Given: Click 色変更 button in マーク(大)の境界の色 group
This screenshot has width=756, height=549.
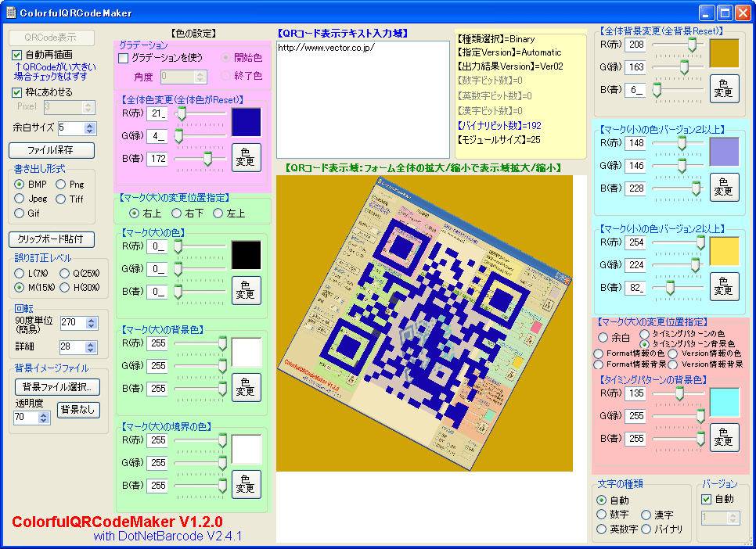Looking at the screenshot, I should click(x=247, y=484).
